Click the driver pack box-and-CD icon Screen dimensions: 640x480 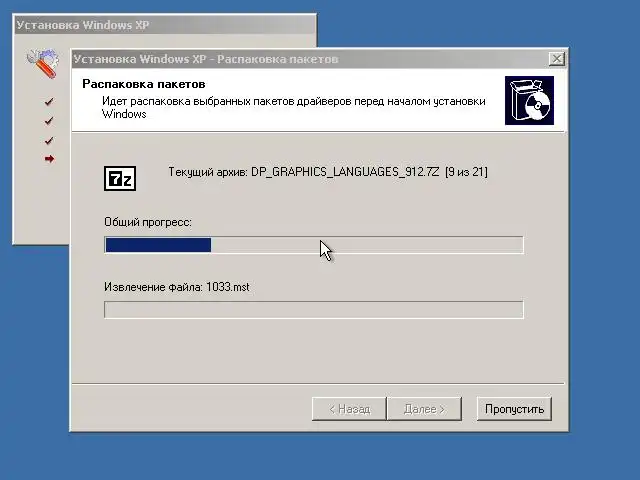click(x=529, y=100)
